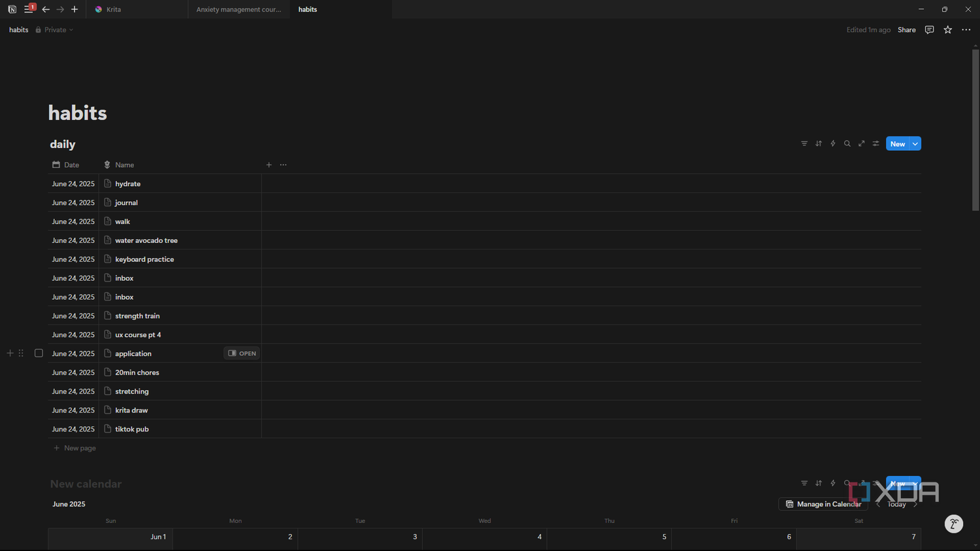Viewport: 980px width, 551px height.
Task: Go back using the left arrow
Action: 46,9
